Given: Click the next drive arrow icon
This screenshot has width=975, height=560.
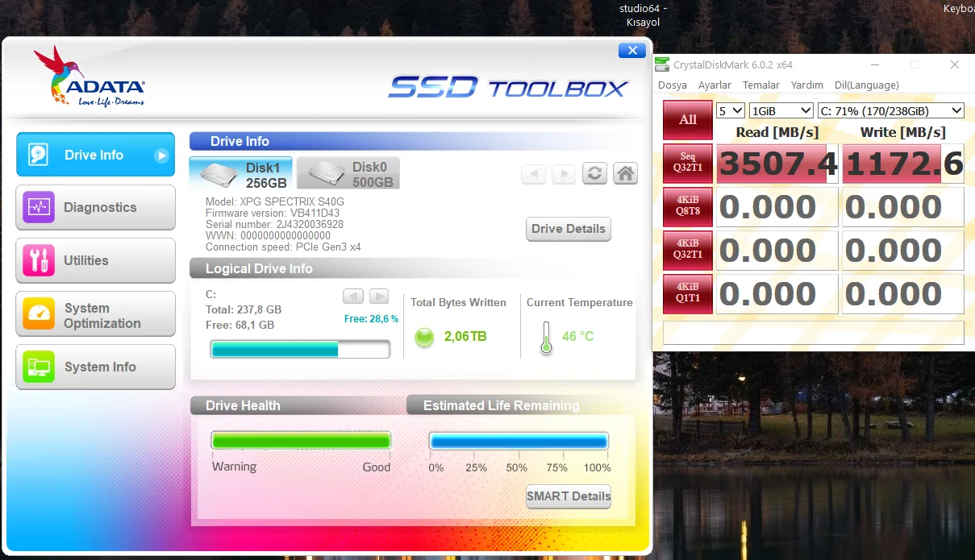Looking at the screenshot, I should pos(564,173).
